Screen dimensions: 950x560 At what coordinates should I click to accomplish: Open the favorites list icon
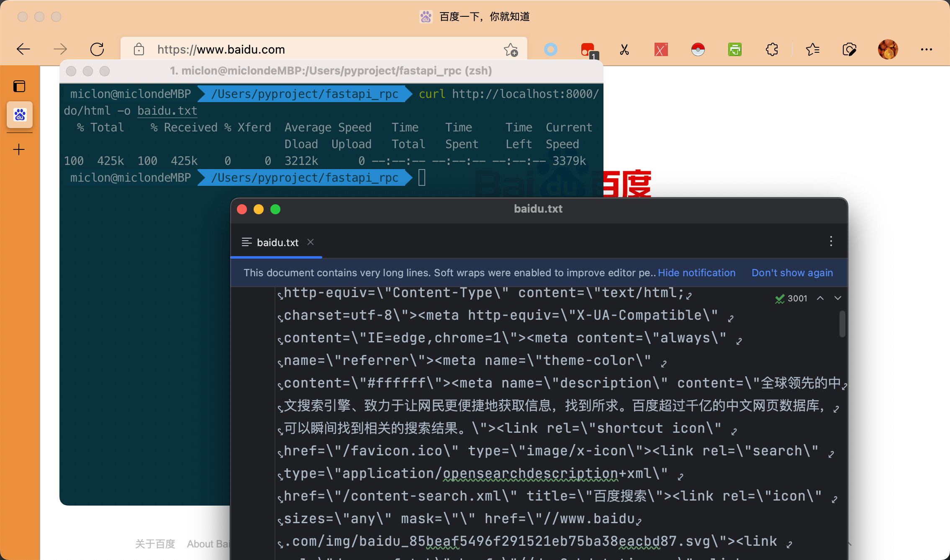coord(812,50)
